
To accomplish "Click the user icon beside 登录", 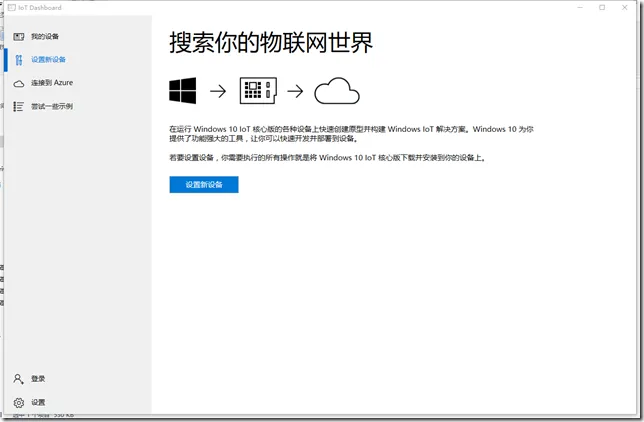I will [18, 379].
